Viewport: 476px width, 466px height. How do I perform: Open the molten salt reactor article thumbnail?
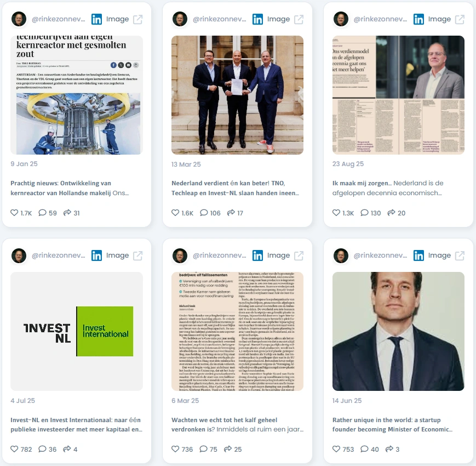click(x=77, y=95)
